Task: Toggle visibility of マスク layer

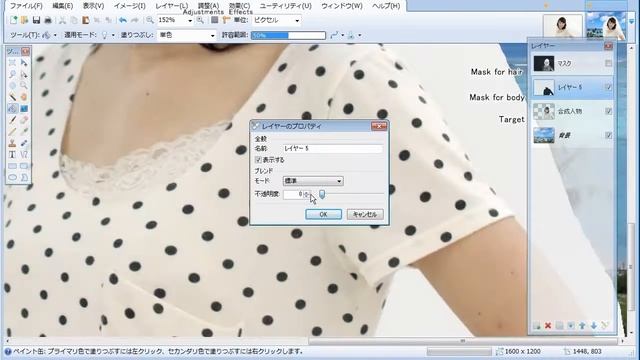Action: pyautogui.click(x=609, y=63)
